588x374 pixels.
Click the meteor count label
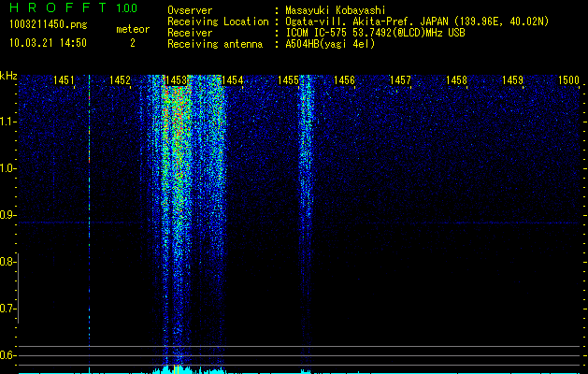pos(133,29)
